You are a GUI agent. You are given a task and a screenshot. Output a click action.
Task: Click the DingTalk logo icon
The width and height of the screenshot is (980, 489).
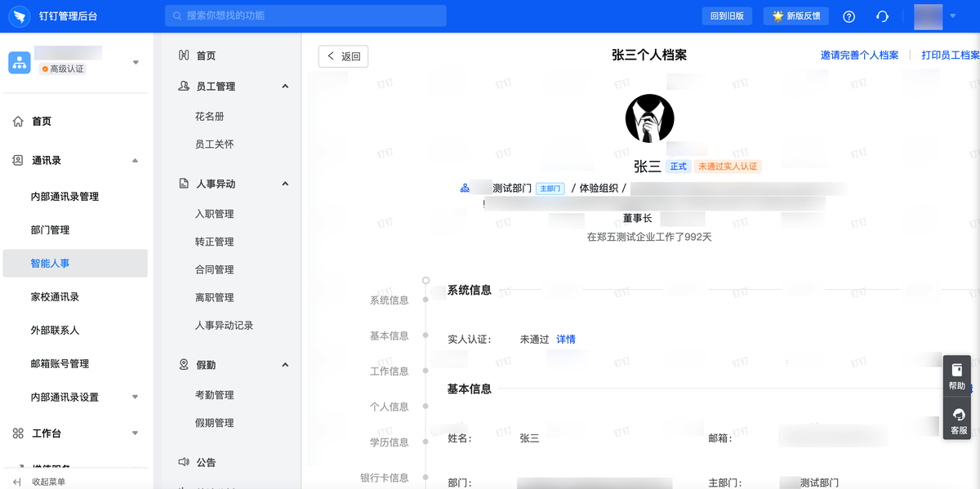coord(17,16)
